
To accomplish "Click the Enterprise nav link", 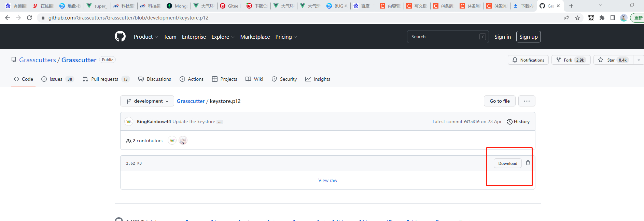I will click(x=194, y=37).
